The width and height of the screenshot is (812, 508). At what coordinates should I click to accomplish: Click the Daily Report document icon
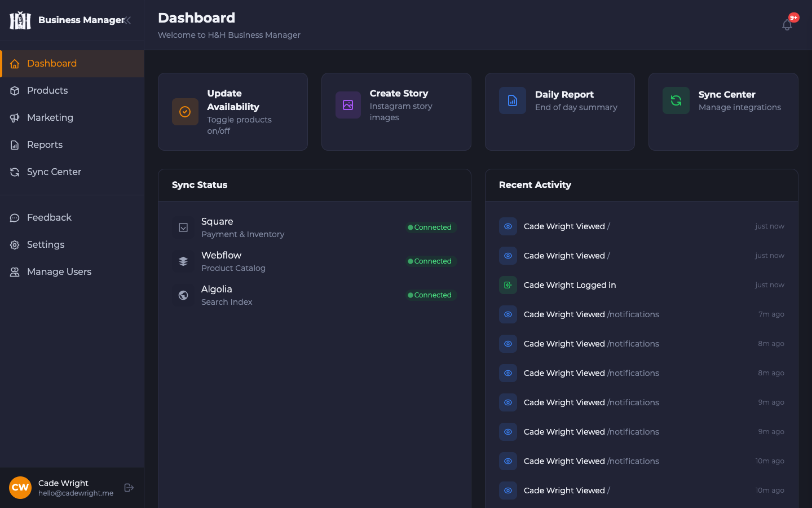tap(513, 100)
